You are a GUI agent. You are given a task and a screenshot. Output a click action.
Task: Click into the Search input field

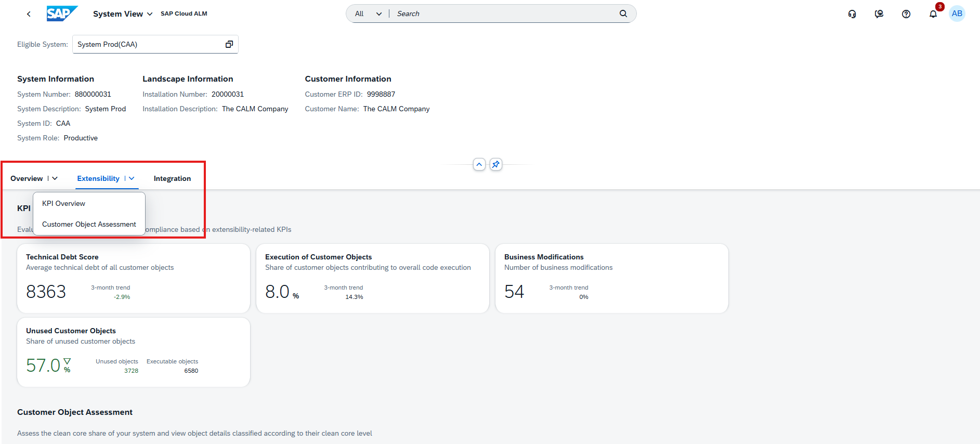[504, 14]
